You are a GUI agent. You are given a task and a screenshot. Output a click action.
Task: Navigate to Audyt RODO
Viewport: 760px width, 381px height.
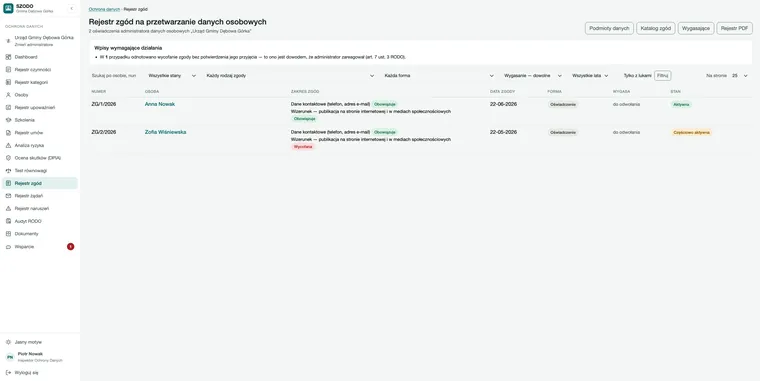click(x=40, y=221)
